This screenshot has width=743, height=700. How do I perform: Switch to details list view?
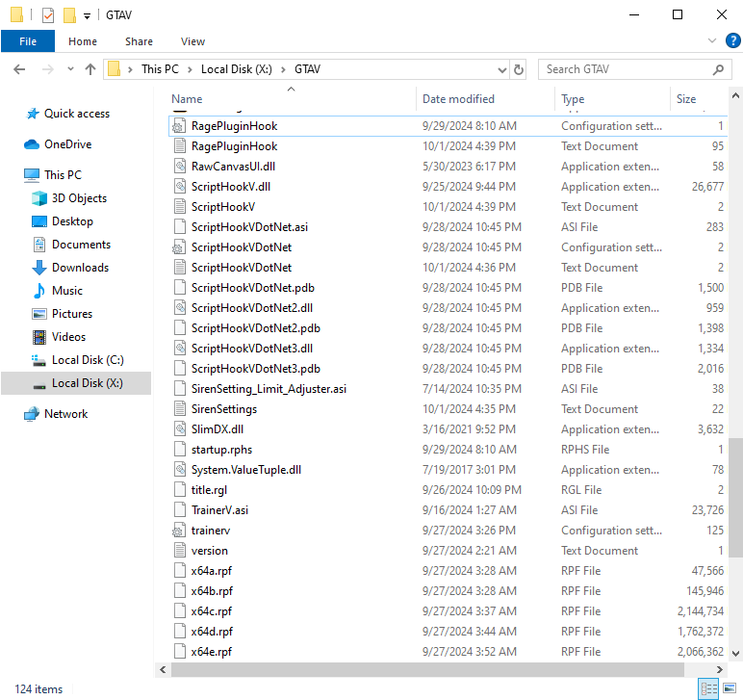pyautogui.click(x=709, y=688)
